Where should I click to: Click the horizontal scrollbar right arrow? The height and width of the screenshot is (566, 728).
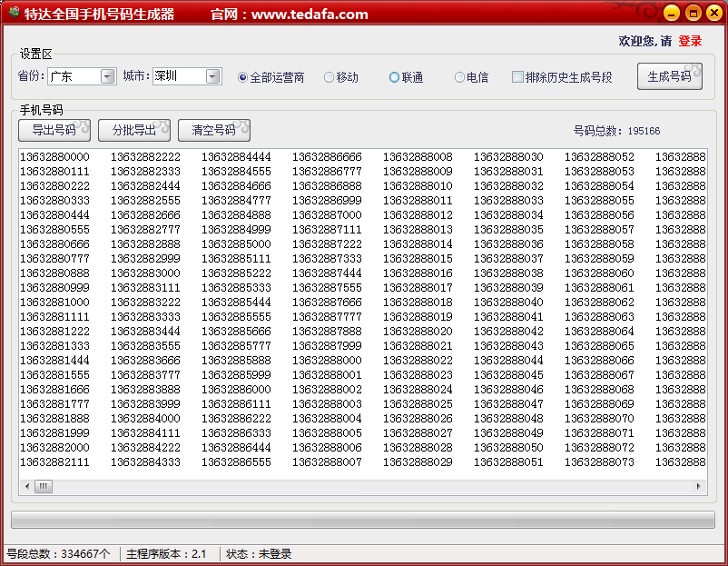[x=700, y=486]
